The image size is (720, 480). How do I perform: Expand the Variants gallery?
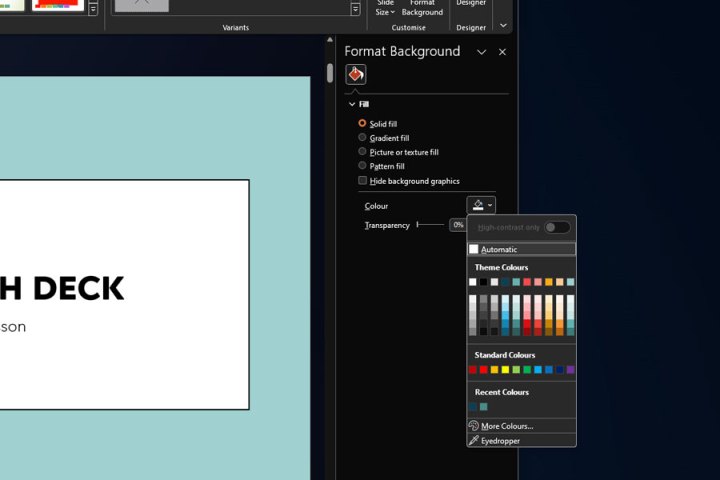(355, 9)
